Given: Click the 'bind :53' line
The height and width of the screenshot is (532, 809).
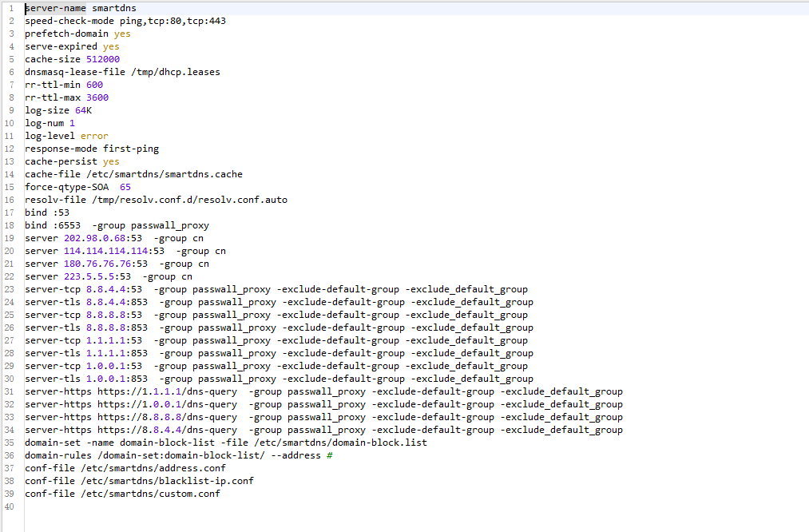Looking at the screenshot, I should coord(47,212).
